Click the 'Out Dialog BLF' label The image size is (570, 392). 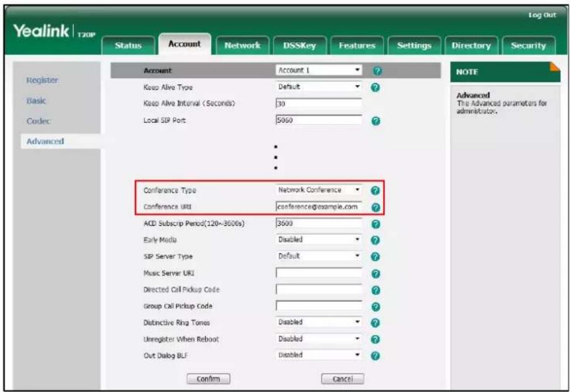coord(165,356)
